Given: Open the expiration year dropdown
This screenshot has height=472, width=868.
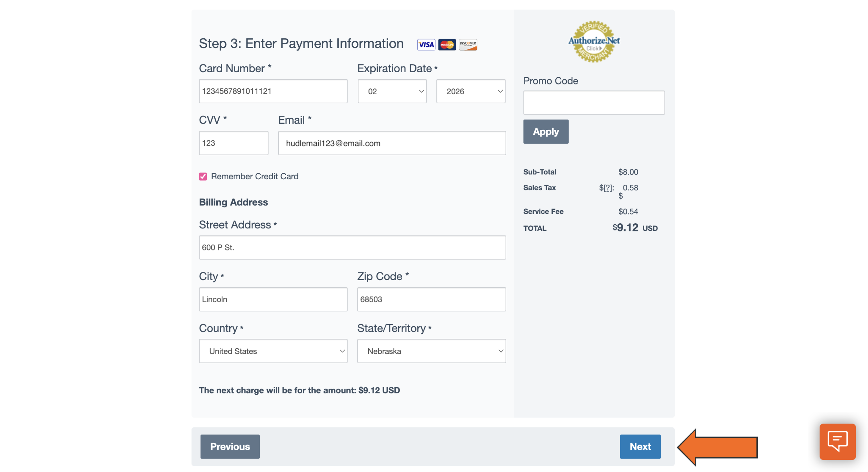Looking at the screenshot, I should click(x=470, y=91).
